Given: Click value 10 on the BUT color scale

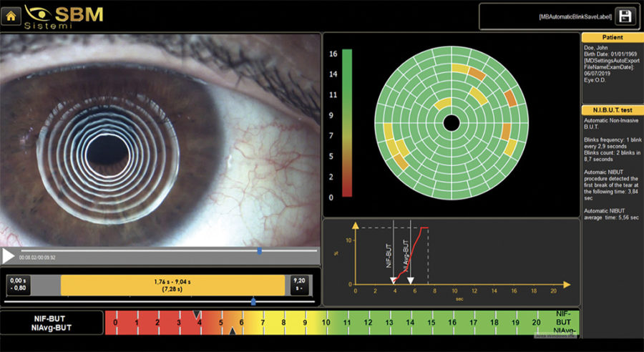Looking at the screenshot, I should tap(326, 323).
